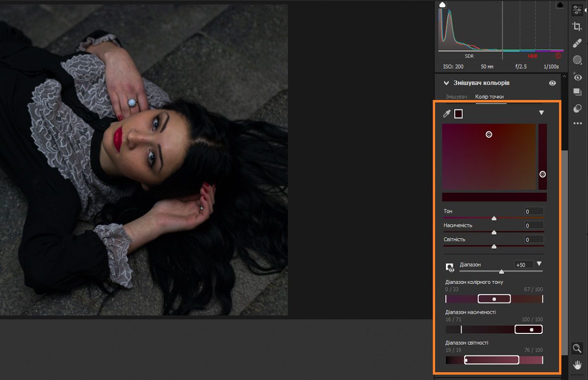Switch to the Змішувач tab

pyautogui.click(x=456, y=97)
